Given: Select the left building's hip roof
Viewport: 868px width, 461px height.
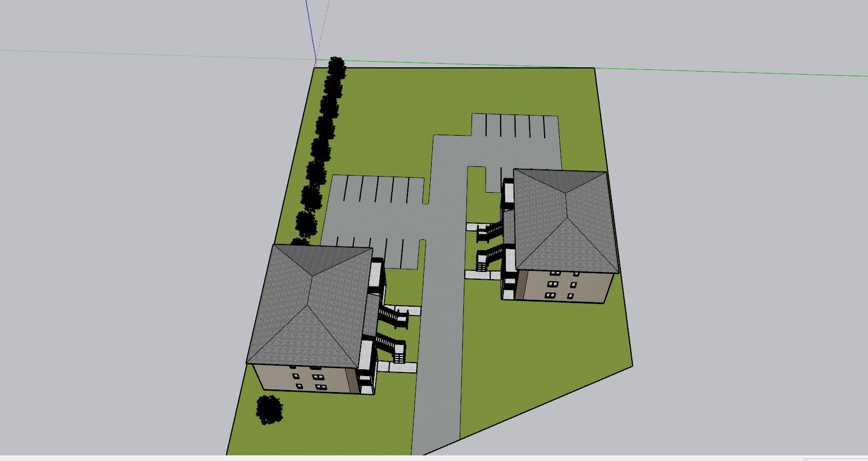Looking at the screenshot, I should (x=309, y=306).
